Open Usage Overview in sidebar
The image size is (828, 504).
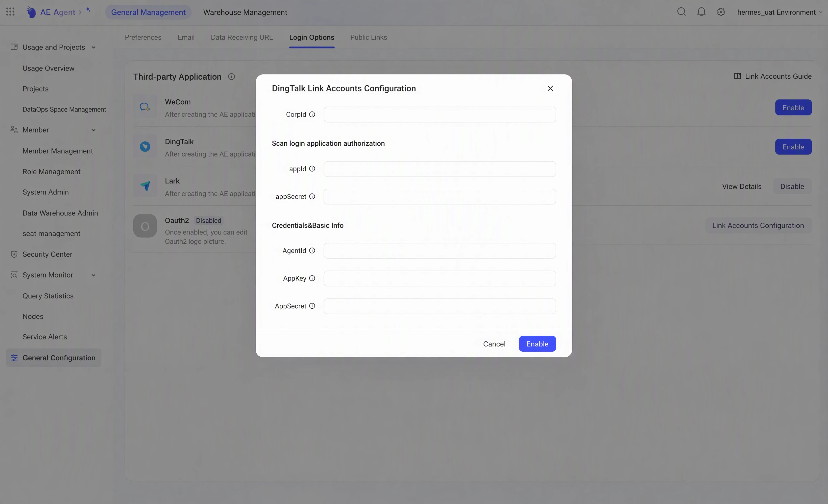pos(49,68)
